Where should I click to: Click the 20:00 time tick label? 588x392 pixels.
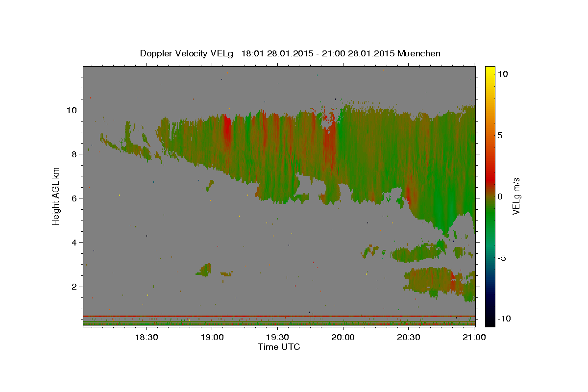pos(343,338)
